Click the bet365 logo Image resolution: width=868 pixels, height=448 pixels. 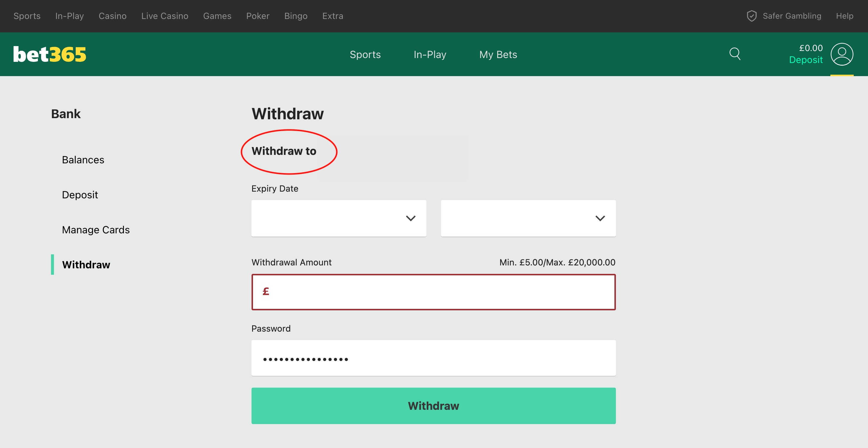coord(50,54)
